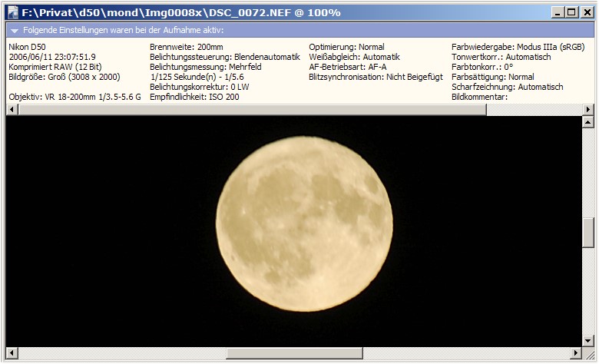The width and height of the screenshot is (599, 364).
Task: Close the DSC_0072.NEF image window
Action: click(586, 12)
